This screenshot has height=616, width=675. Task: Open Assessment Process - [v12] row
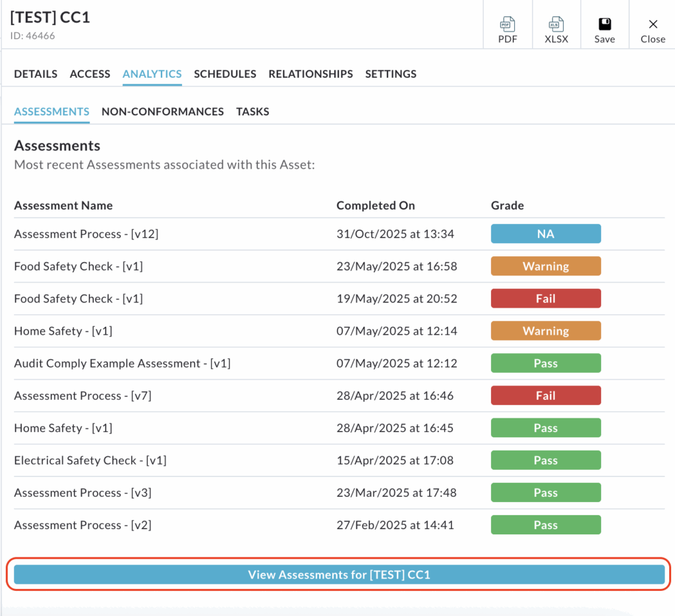click(x=86, y=234)
